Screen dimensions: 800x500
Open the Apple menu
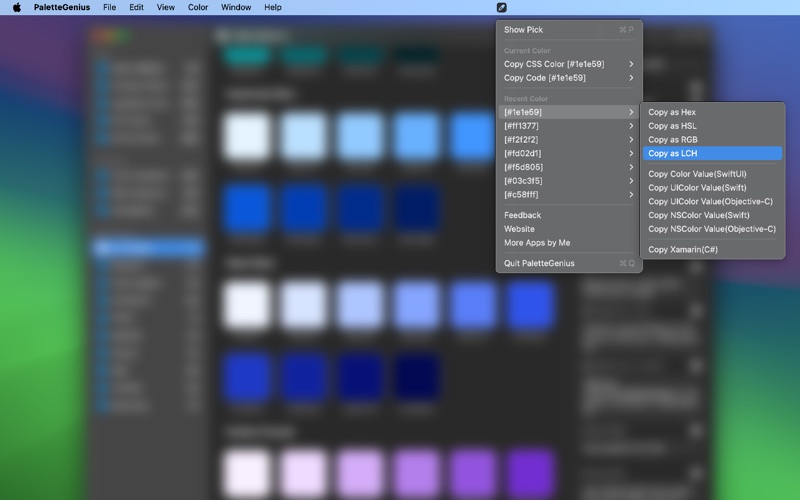click(16, 7)
